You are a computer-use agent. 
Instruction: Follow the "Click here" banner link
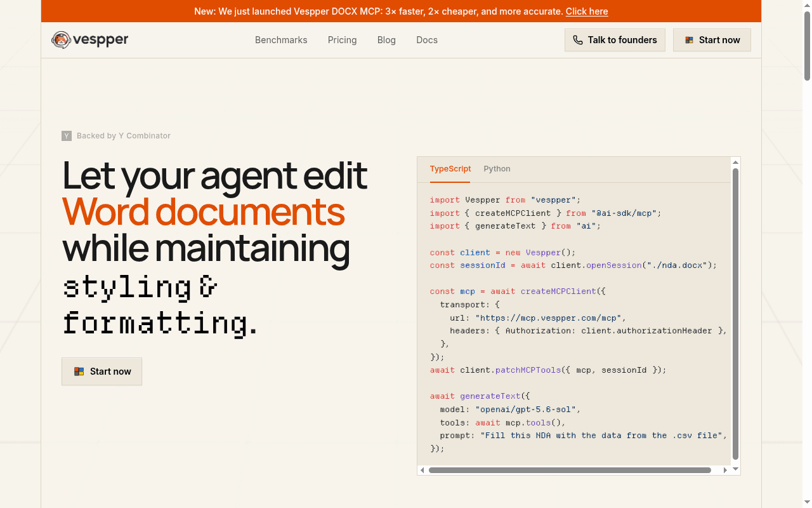coord(587,11)
